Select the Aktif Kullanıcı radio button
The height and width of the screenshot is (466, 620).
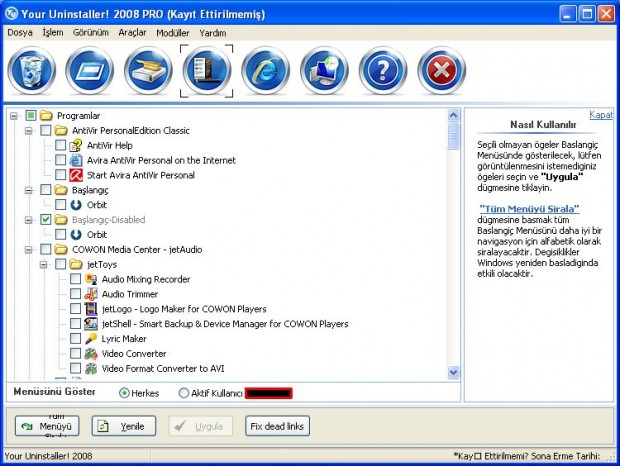tap(184, 393)
